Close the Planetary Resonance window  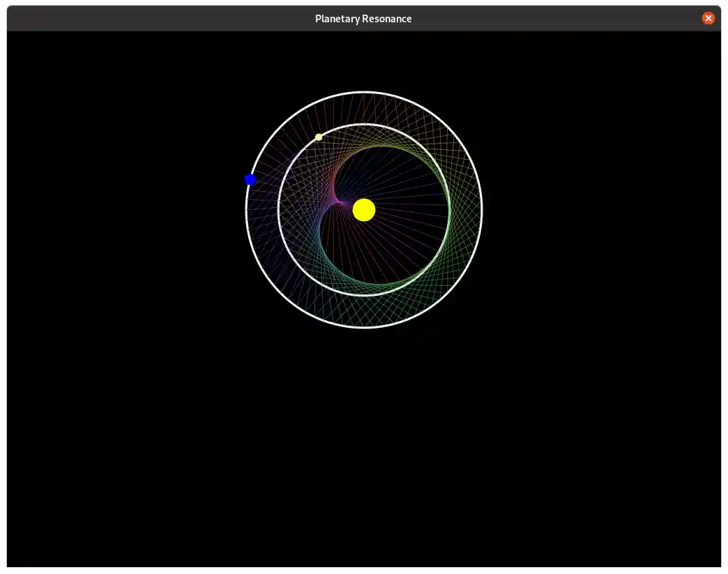(708, 18)
